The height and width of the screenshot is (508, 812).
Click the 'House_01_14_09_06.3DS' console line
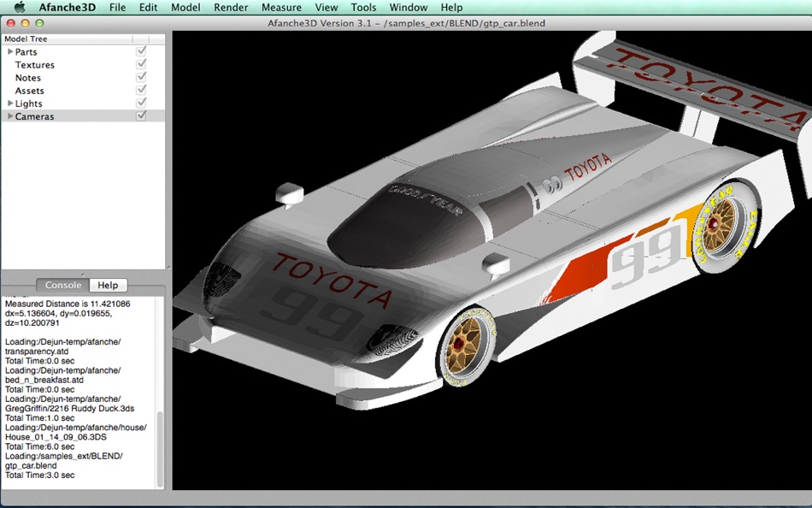(56, 437)
